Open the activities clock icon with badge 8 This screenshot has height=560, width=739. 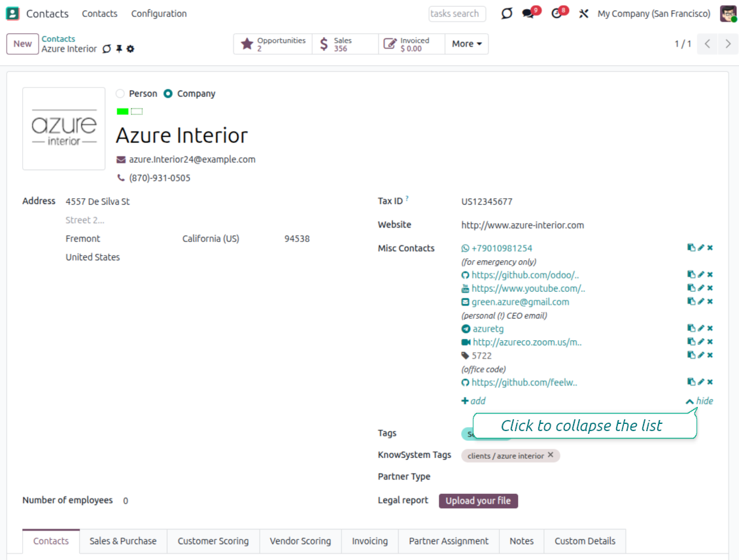557,14
